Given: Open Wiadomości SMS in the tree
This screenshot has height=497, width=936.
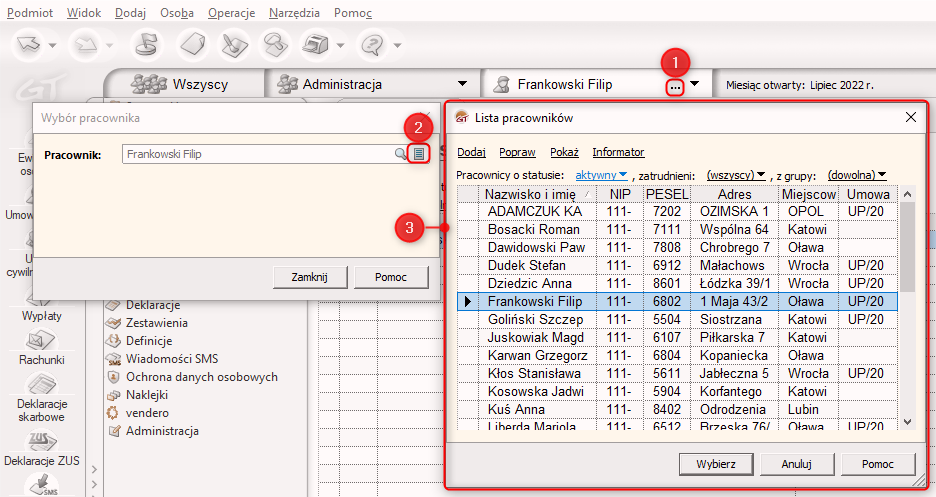Looking at the screenshot, I should click(172, 359).
